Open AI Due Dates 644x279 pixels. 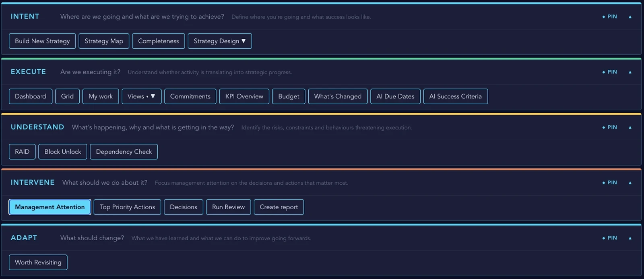pos(395,96)
